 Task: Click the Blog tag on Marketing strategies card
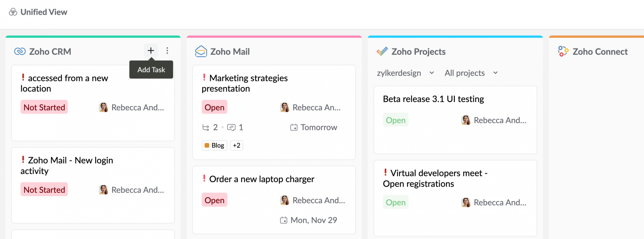[x=214, y=145]
